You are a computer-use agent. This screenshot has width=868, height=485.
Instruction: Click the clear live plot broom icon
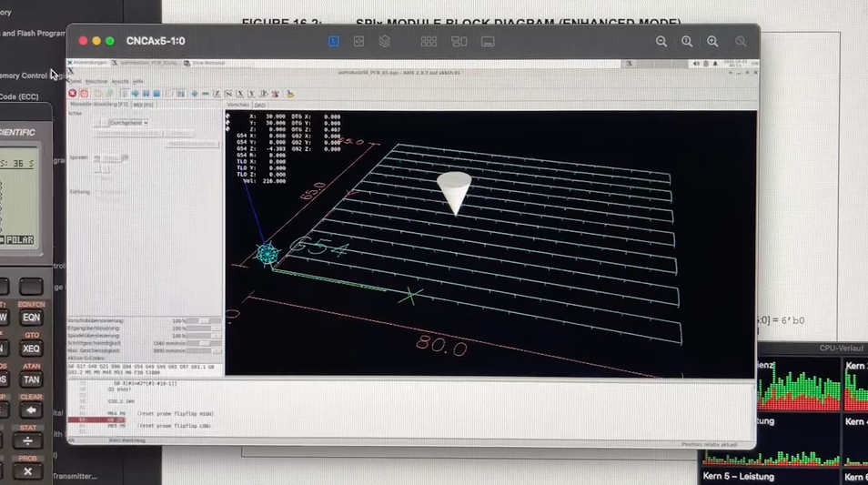[290, 93]
